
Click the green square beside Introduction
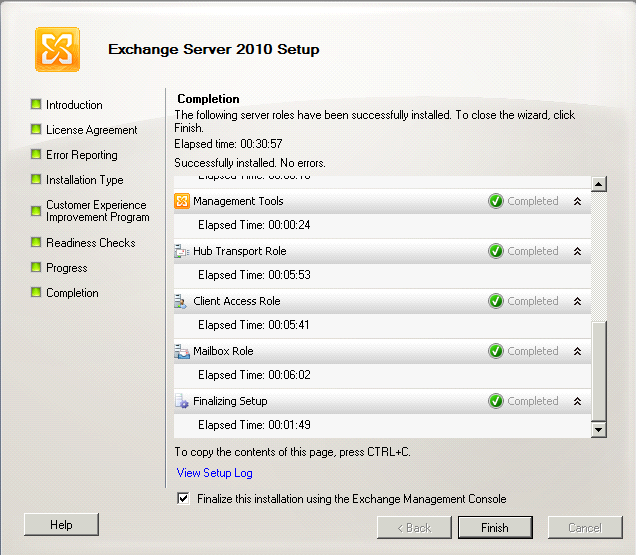(x=36, y=104)
